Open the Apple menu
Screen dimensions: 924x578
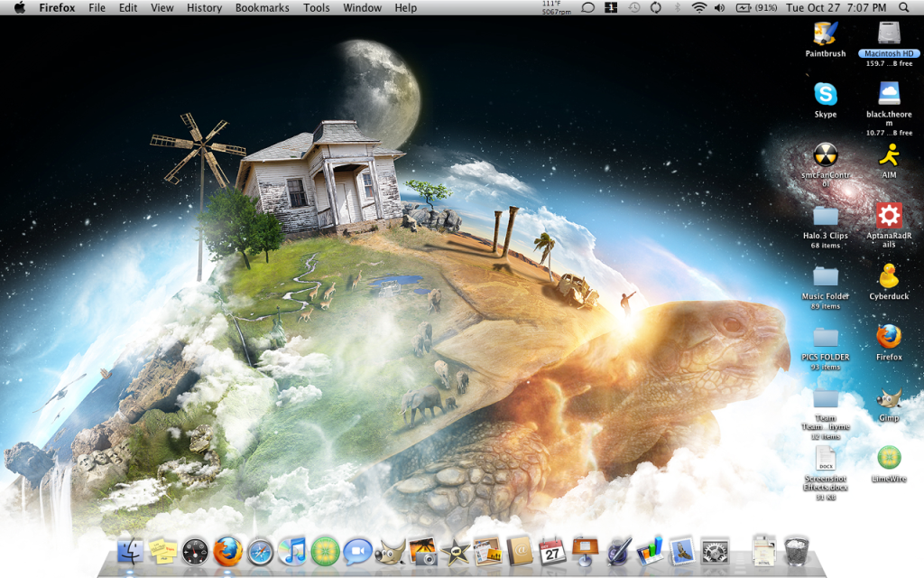[20, 7]
